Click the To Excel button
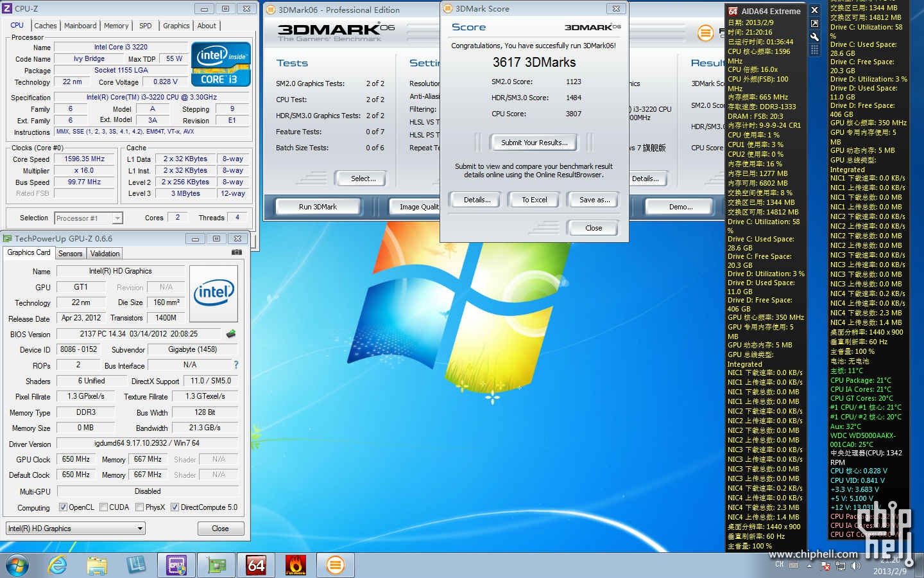924x578 pixels. 534,200
